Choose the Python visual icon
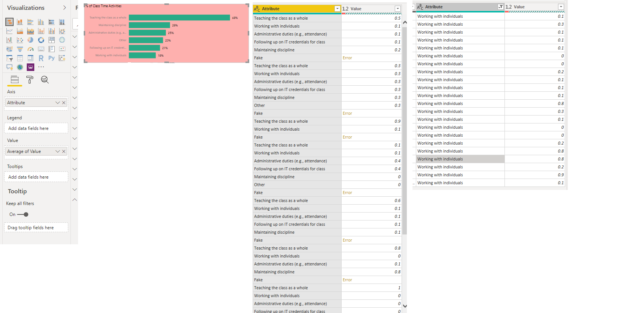644x313 pixels. pos(52,58)
